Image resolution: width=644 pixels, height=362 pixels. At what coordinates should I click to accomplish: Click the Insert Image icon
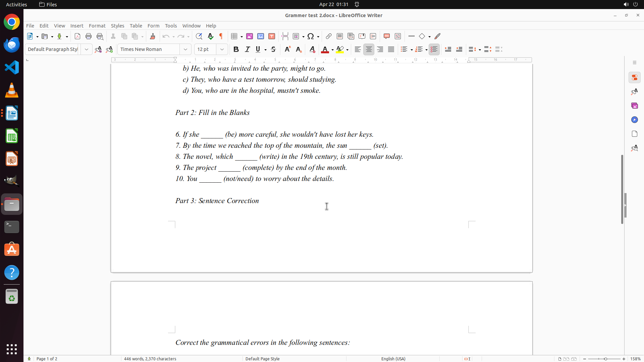(250, 36)
